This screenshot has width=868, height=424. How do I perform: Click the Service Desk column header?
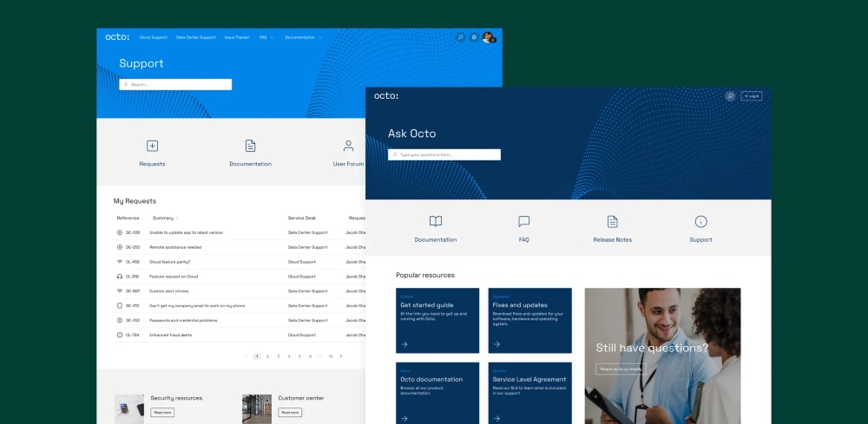pyautogui.click(x=302, y=219)
